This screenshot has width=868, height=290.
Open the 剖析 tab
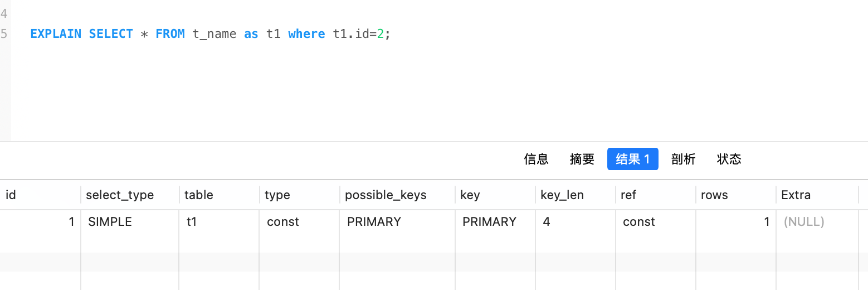click(x=683, y=159)
